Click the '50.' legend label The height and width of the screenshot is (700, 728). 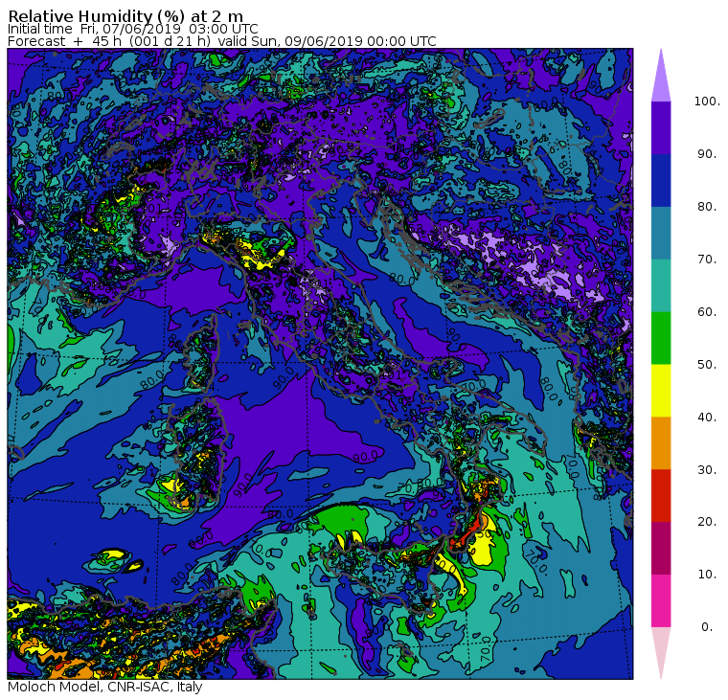click(707, 365)
